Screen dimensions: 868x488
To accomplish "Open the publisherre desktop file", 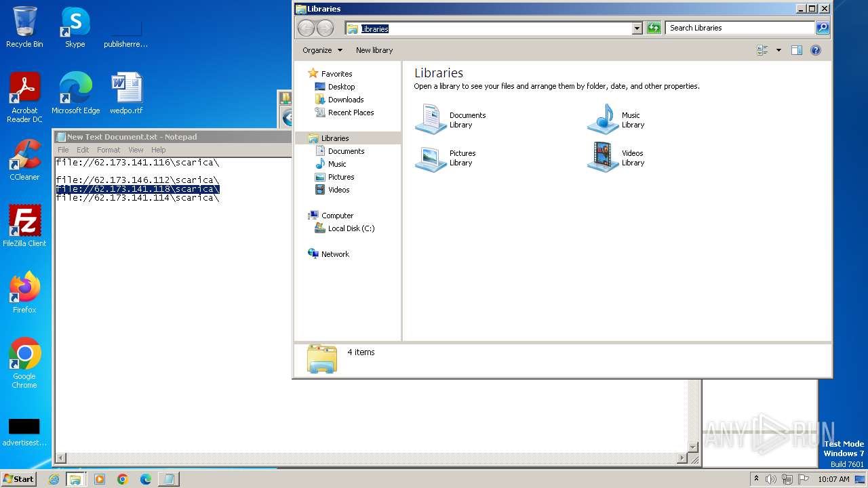I will (x=125, y=33).
